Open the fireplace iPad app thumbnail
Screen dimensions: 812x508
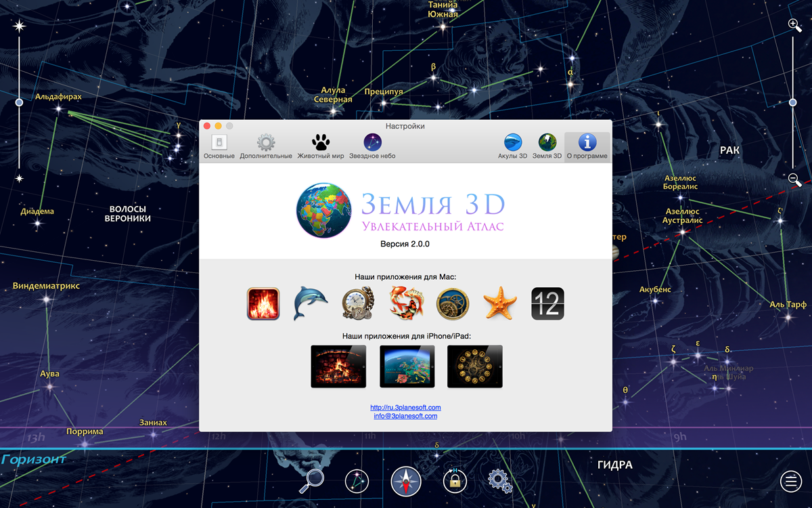(x=338, y=366)
